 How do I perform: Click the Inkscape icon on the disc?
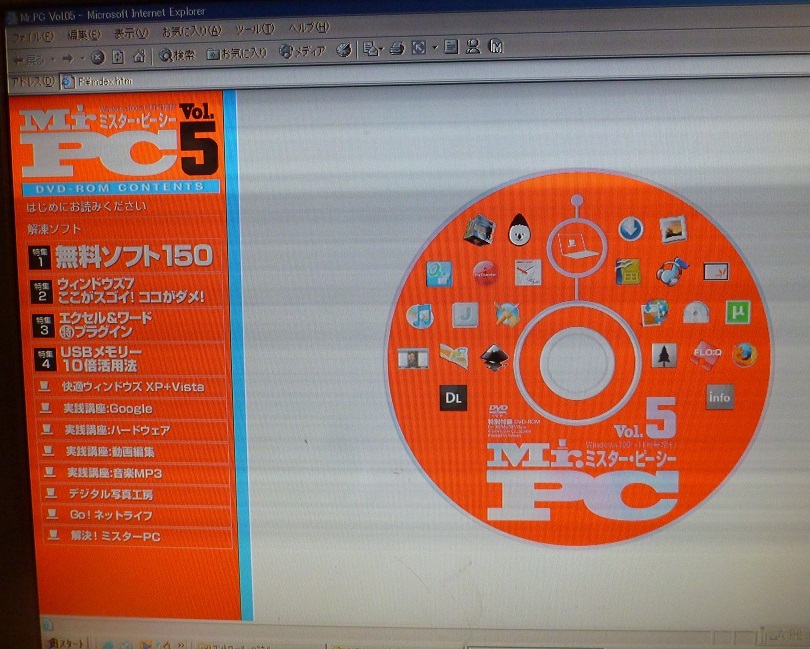pos(494,358)
